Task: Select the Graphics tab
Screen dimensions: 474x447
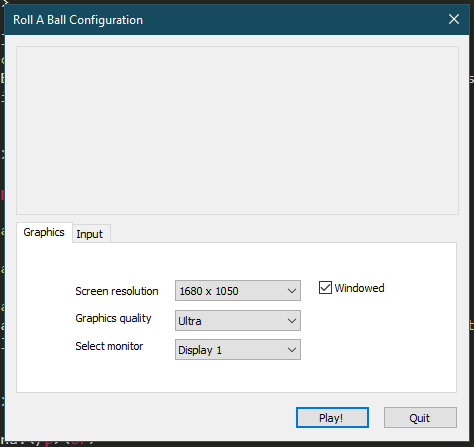Action: [x=44, y=232]
